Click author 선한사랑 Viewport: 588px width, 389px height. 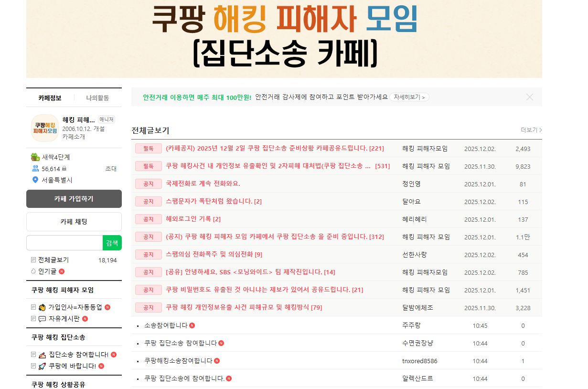pyautogui.click(x=415, y=254)
